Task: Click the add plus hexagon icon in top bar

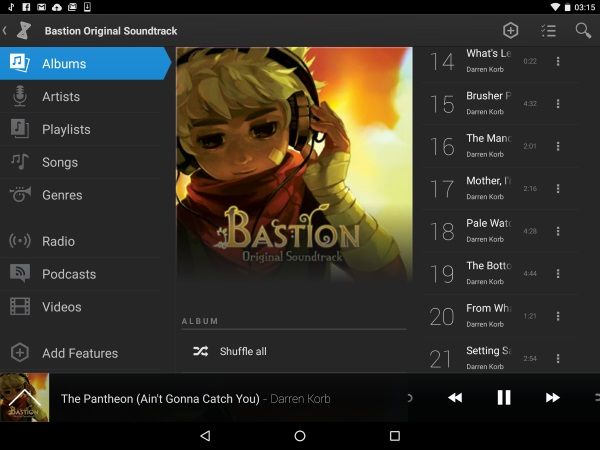Action: point(510,31)
